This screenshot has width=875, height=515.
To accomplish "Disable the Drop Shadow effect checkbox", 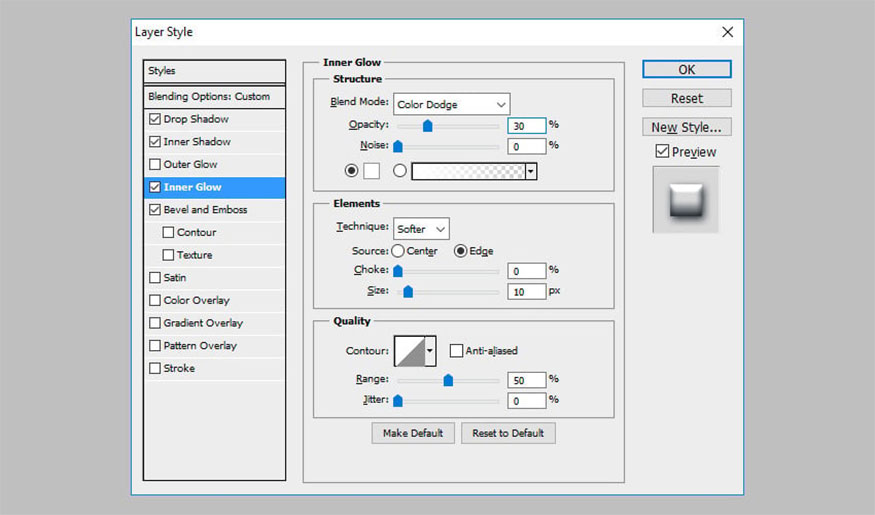I will [154, 119].
